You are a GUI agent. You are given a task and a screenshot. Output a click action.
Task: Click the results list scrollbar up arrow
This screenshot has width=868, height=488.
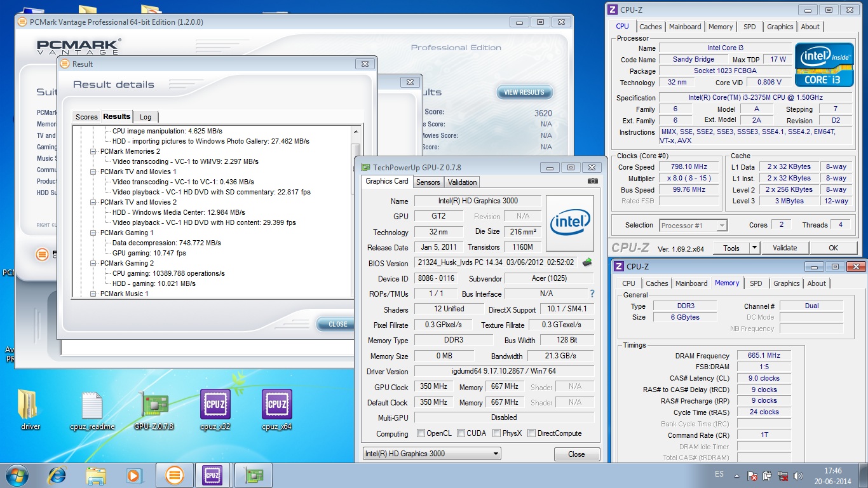click(x=356, y=131)
